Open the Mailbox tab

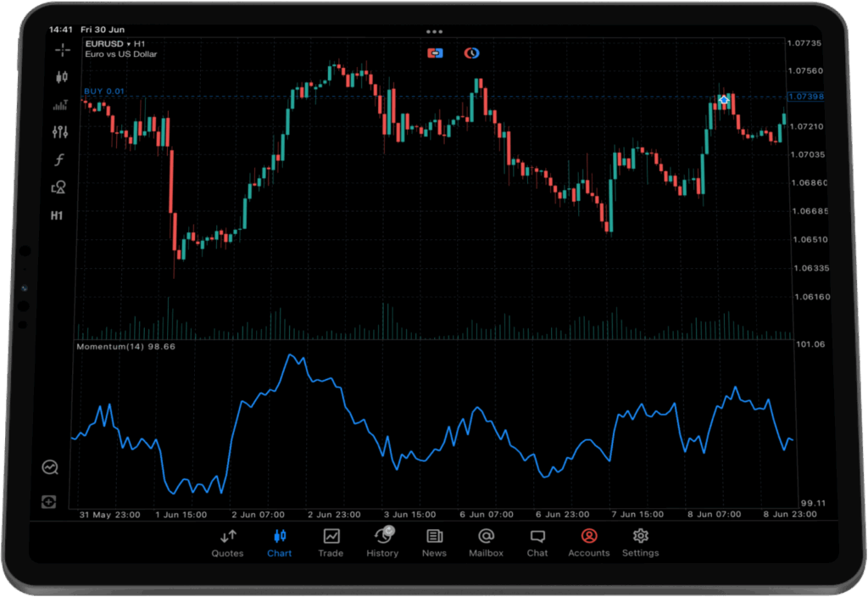[486, 544]
